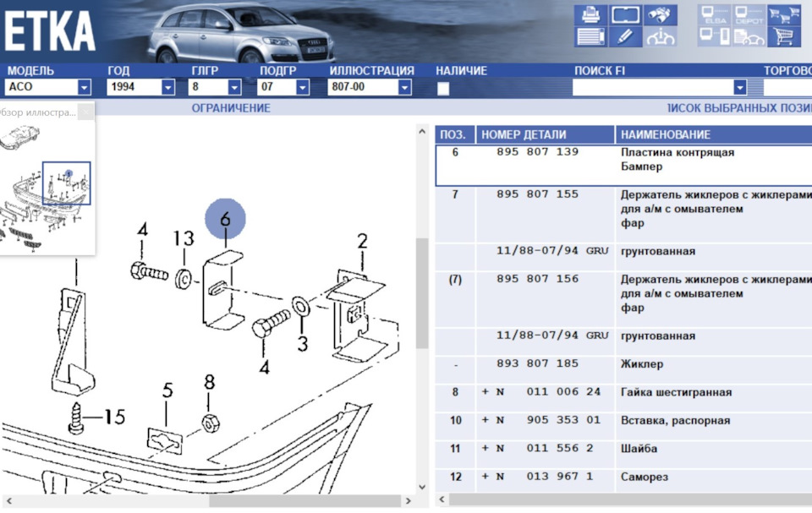Click the full-screen frame icon
The image size is (812, 513).
626,14
